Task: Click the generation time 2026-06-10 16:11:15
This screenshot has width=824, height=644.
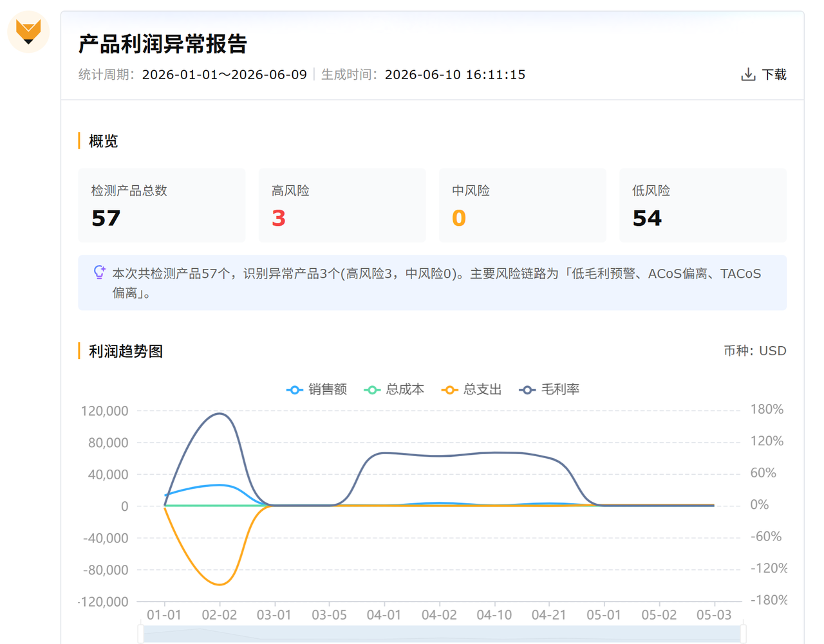Action: coord(455,75)
